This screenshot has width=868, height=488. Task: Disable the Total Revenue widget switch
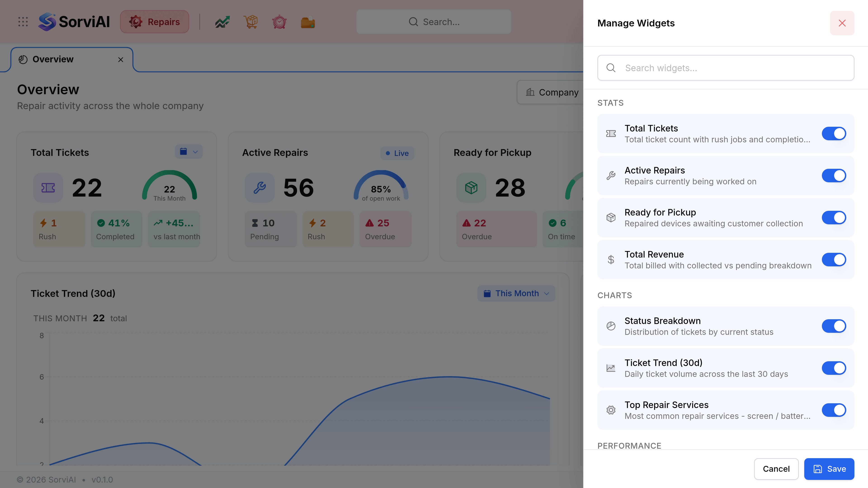834,260
